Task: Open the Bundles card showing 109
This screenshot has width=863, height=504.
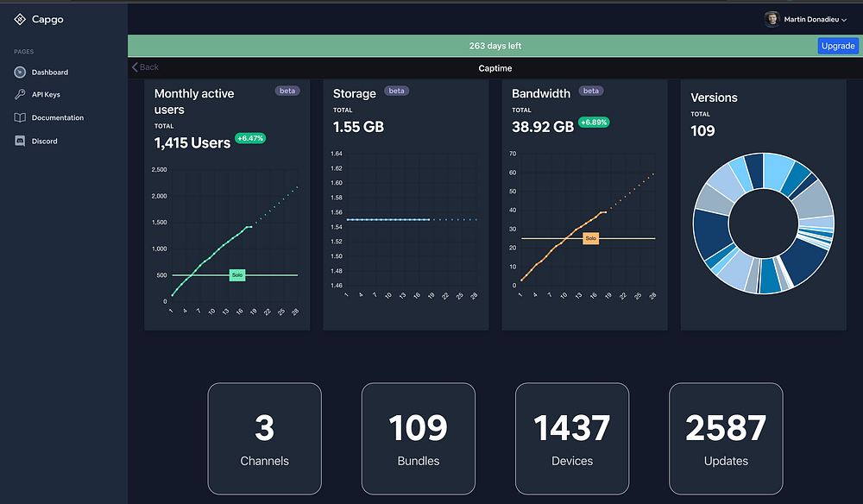Action: tap(419, 438)
